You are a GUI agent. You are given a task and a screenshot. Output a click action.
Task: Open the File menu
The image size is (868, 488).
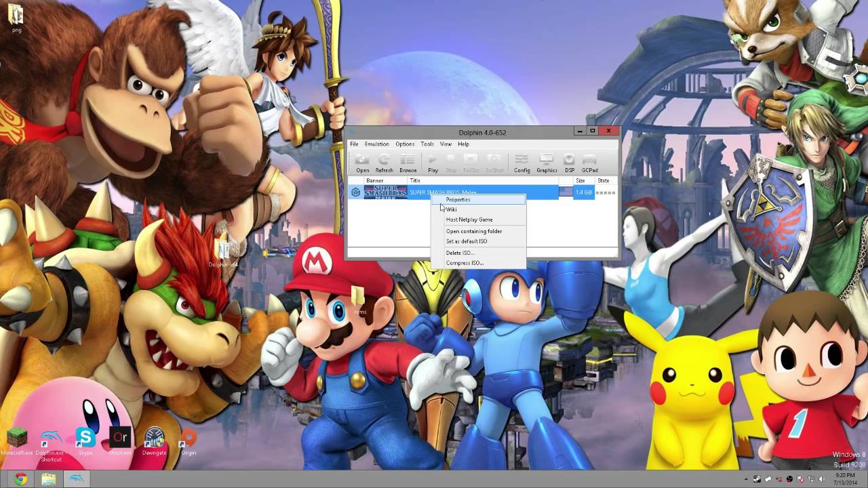click(354, 144)
